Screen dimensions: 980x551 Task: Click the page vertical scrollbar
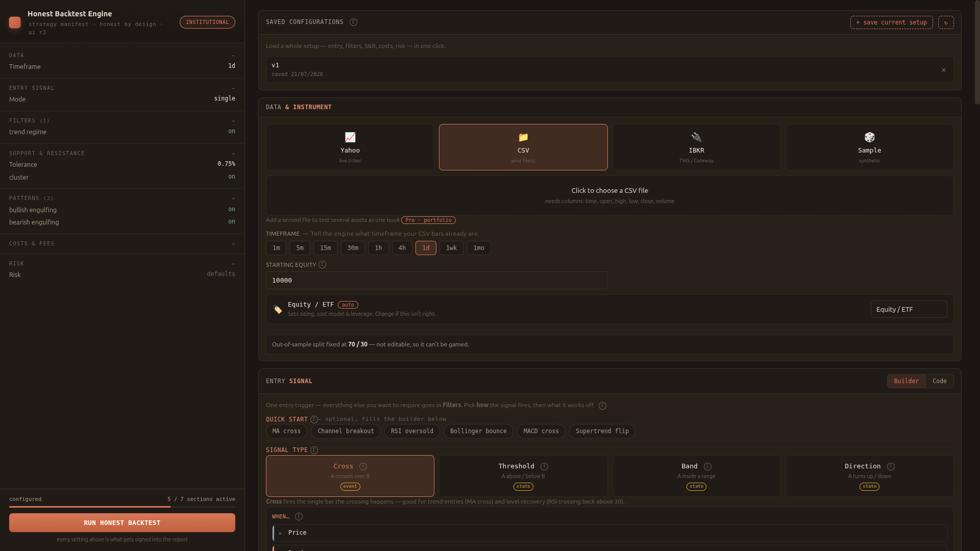coord(977,52)
